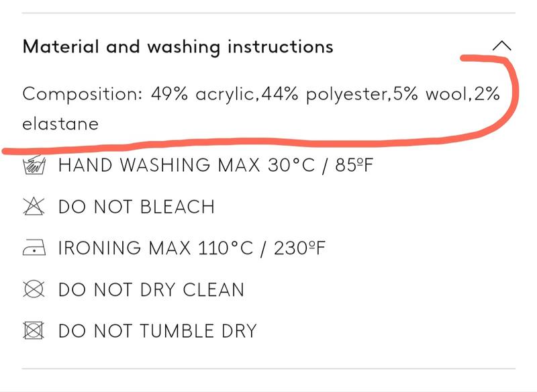Screen dimensions: 537x392
Task: Select the DO NOT BLEACH label
Action: pyautogui.click(x=136, y=207)
